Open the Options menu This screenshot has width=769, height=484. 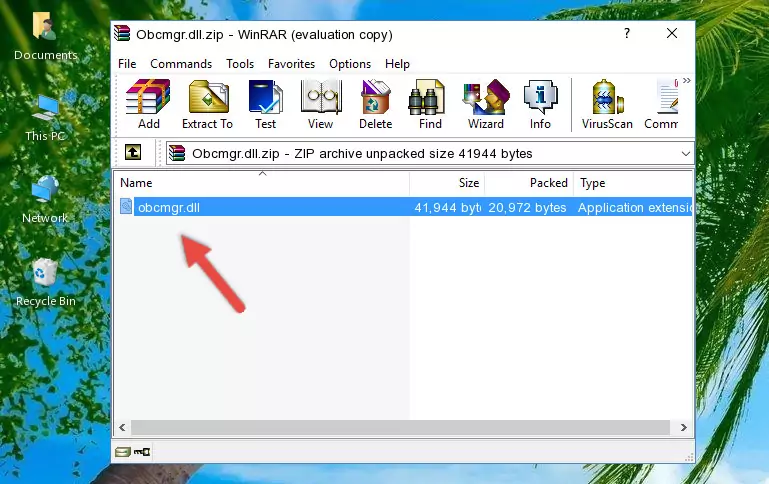[350, 64]
